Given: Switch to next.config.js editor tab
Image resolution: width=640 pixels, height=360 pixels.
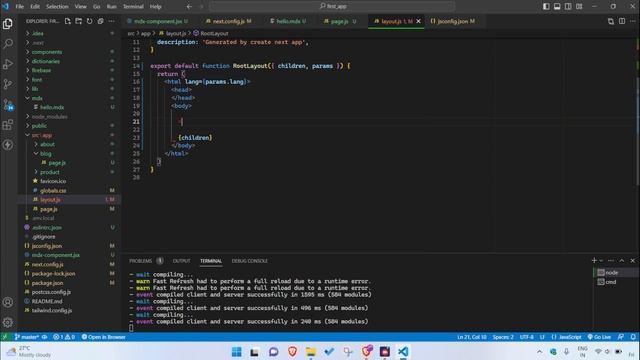Looking at the screenshot, I should click(229, 21).
